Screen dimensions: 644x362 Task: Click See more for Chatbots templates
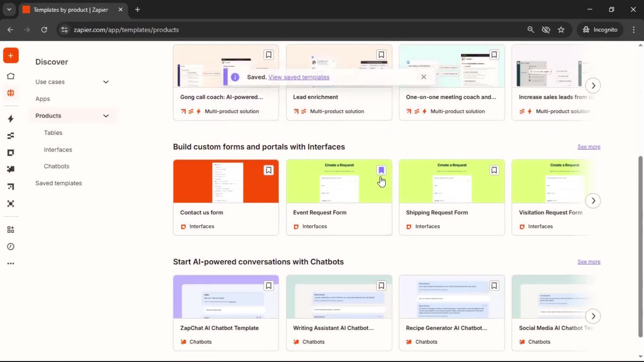point(589,262)
